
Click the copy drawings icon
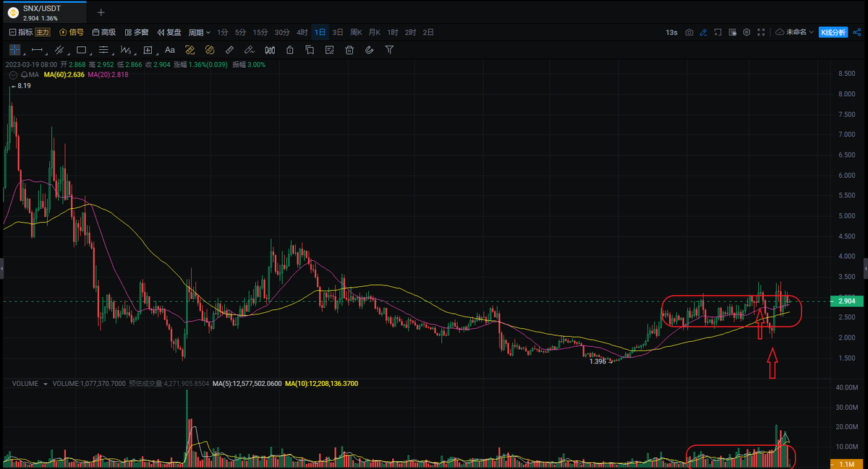[310, 50]
